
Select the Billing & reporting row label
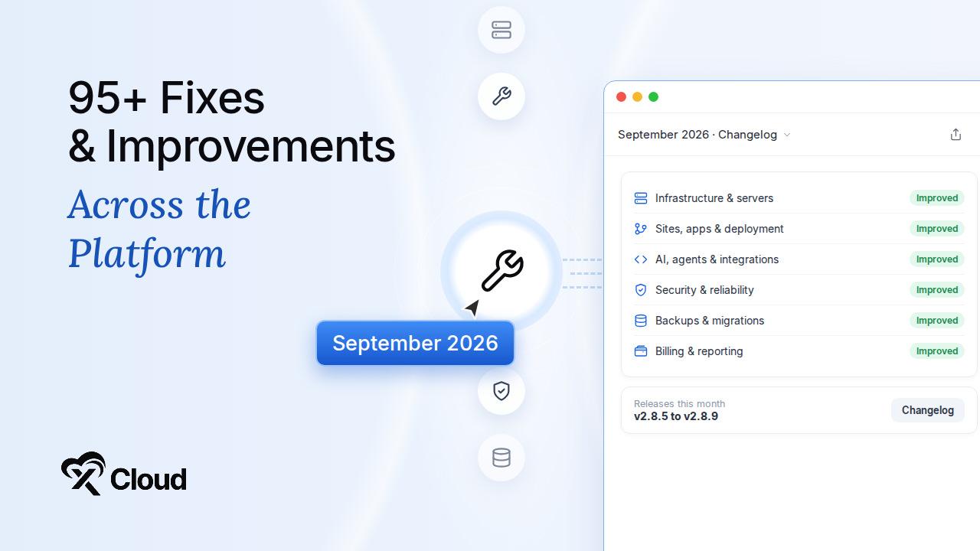699,351
